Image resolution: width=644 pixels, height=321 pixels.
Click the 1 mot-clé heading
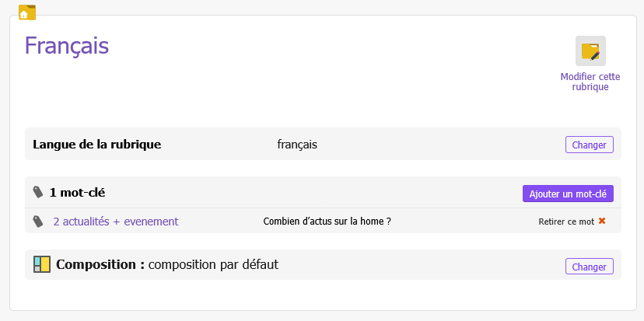click(77, 192)
